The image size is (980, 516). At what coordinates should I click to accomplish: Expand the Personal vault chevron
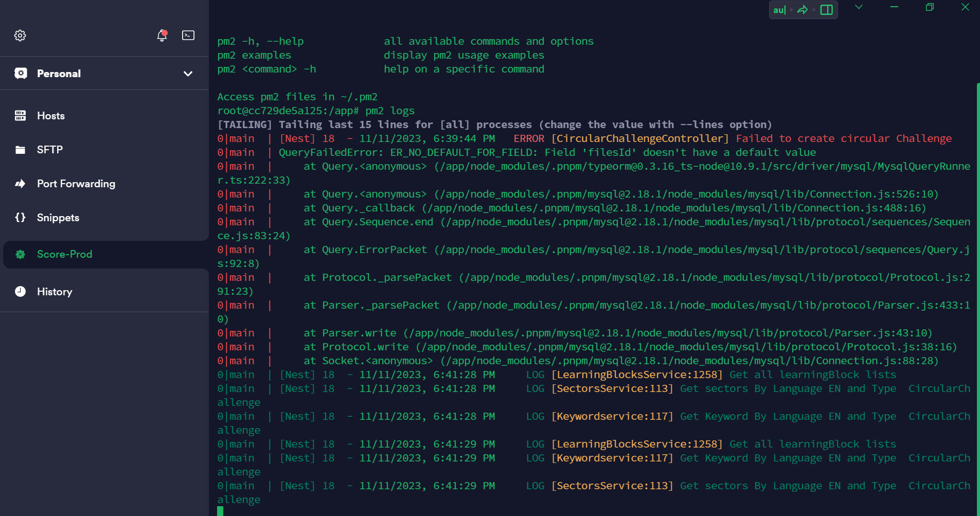tap(188, 74)
